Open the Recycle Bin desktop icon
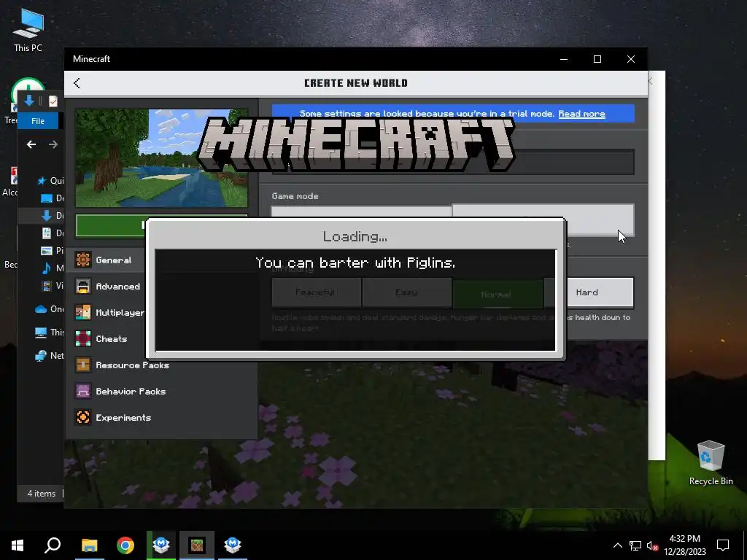The image size is (747, 560). (711, 463)
